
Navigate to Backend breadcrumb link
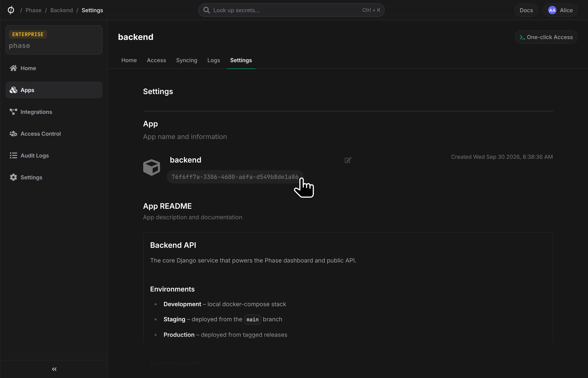(x=61, y=10)
